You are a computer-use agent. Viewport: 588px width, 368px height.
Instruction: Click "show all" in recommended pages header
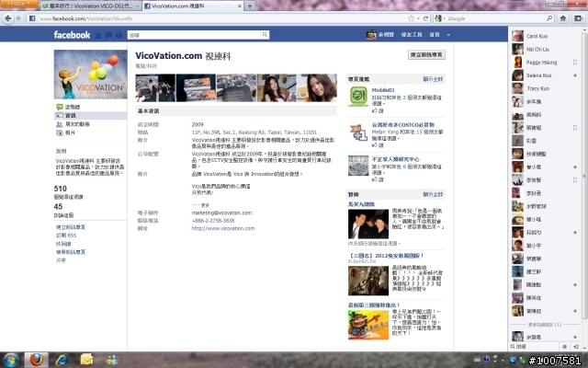433,79
